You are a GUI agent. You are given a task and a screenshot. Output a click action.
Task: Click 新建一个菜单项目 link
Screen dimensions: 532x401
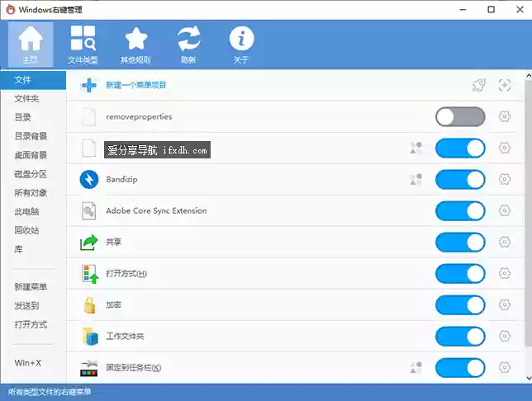pyautogui.click(x=135, y=85)
